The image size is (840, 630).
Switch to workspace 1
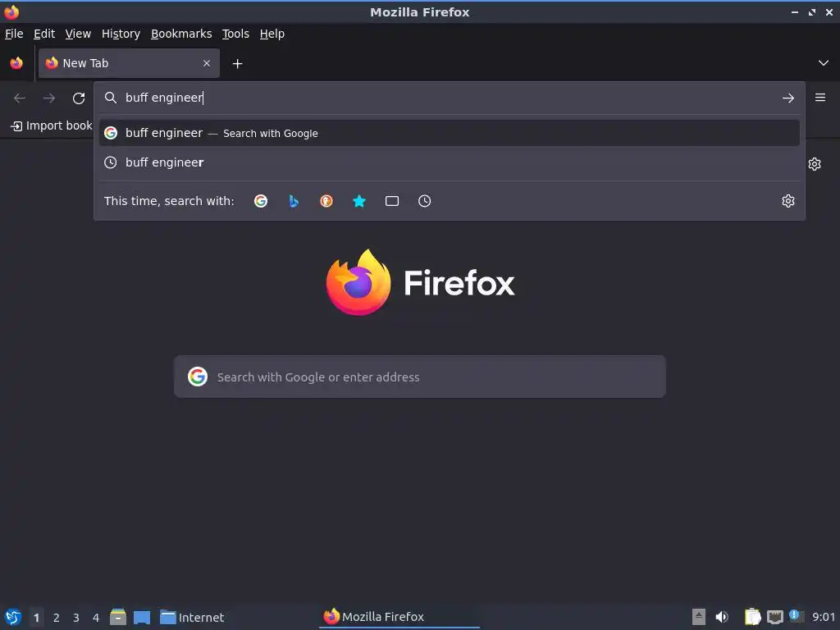point(36,618)
